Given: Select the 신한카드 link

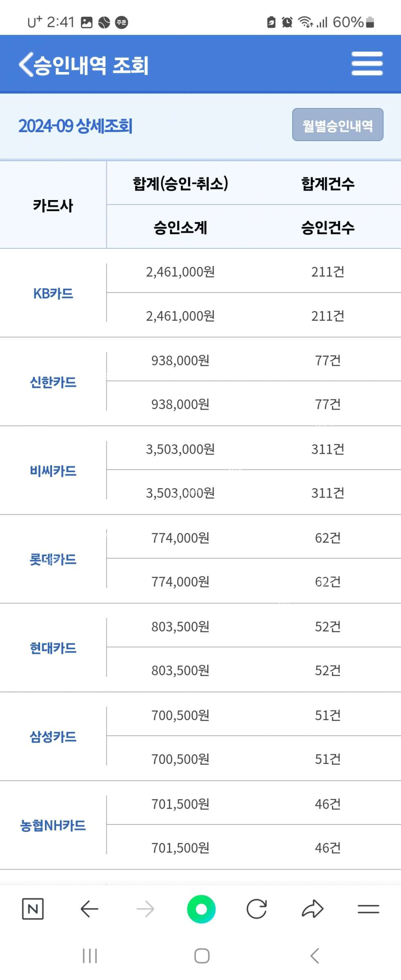Looking at the screenshot, I should (53, 382).
